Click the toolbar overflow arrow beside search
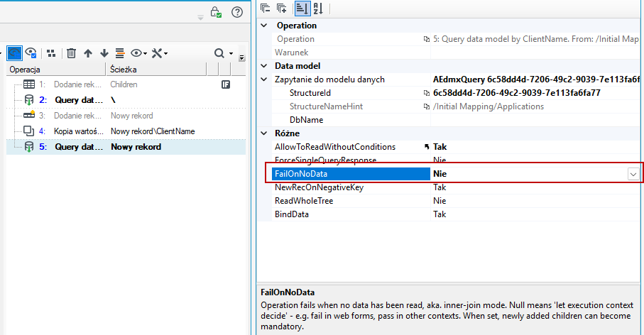644x335 pixels. pyautogui.click(x=242, y=58)
